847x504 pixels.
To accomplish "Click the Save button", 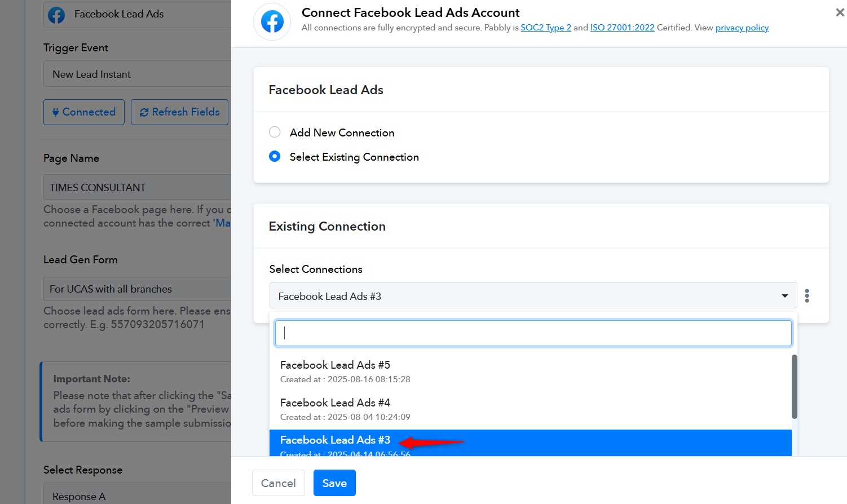I will 334,483.
